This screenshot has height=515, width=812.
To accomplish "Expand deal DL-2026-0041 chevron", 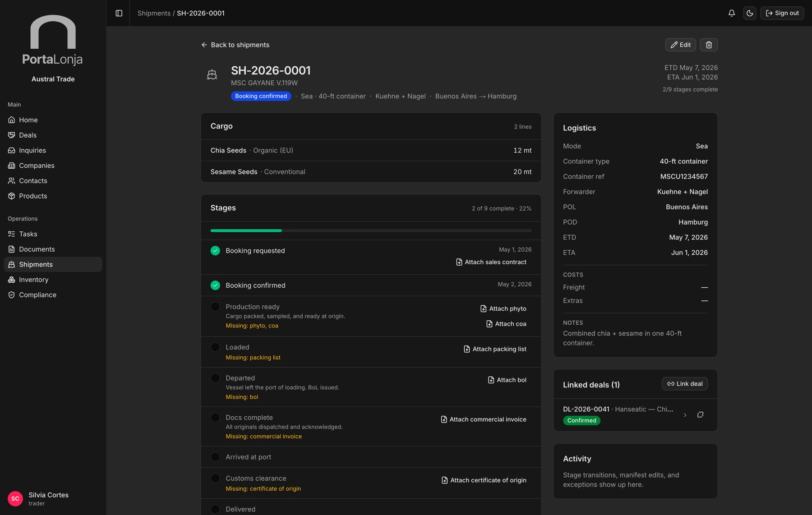I will coord(685,415).
